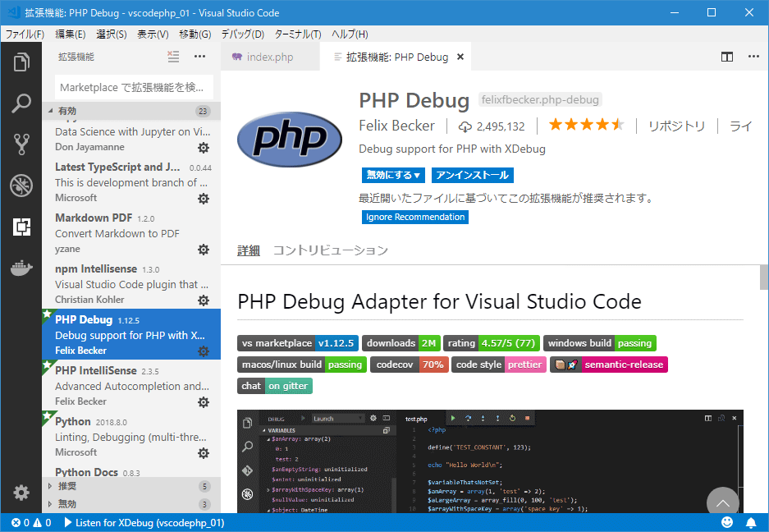Open the ターミナル(T) menu

point(298,34)
